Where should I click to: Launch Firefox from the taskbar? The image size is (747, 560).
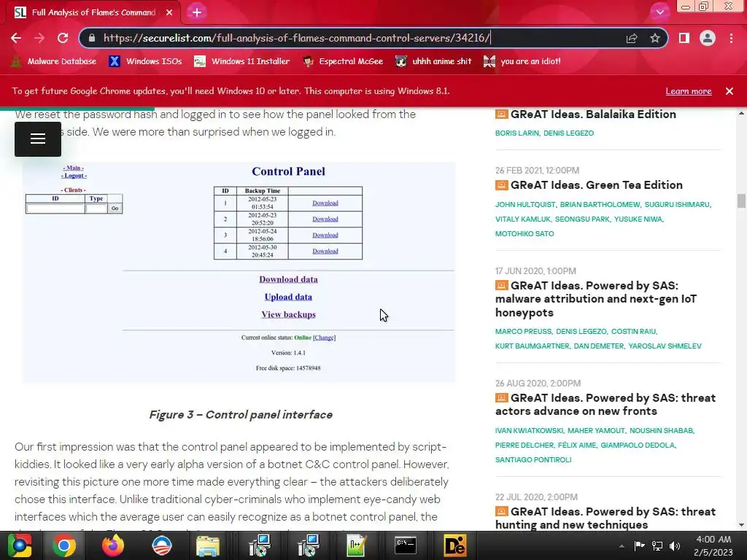(x=113, y=545)
